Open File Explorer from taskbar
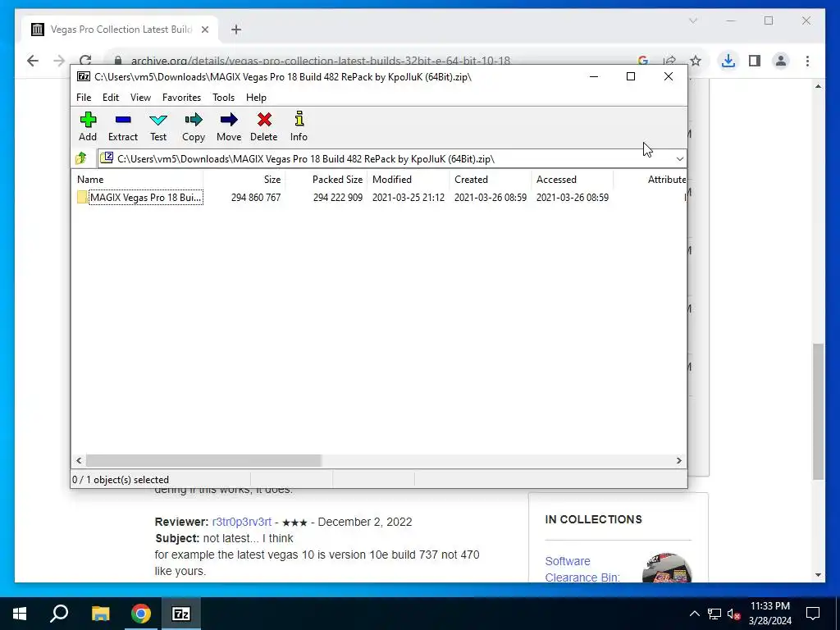 [100, 614]
